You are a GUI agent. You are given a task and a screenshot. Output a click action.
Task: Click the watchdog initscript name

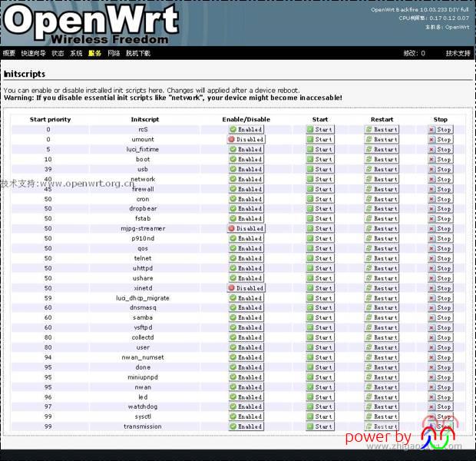pyautogui.click(x=143, y=406)
